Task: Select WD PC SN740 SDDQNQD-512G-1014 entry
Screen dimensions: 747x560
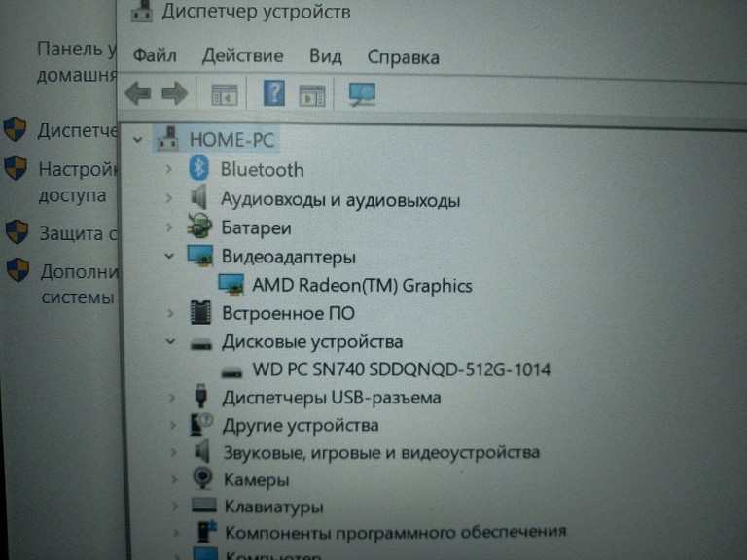Action: pyautogui.click(x=401, y=369)
